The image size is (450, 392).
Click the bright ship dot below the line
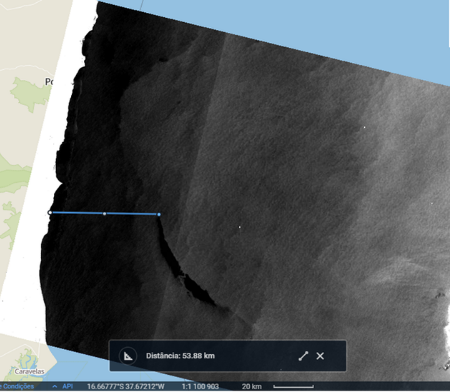click(239, 227)
